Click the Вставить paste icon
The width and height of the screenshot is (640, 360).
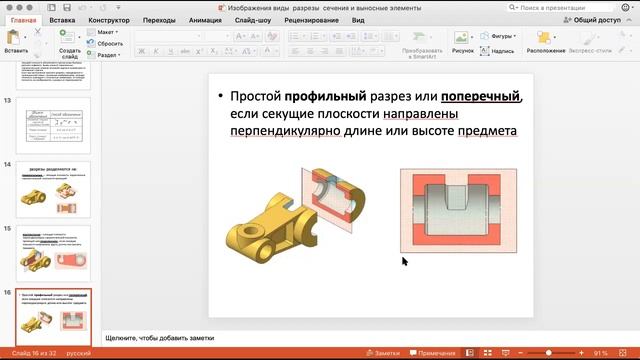[13, 37]
